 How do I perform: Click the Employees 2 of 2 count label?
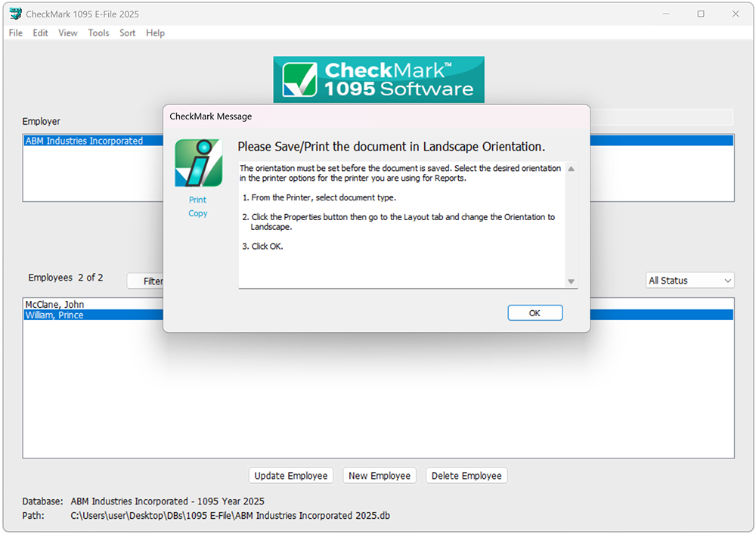pyautogui.click(x=66, y=278)
